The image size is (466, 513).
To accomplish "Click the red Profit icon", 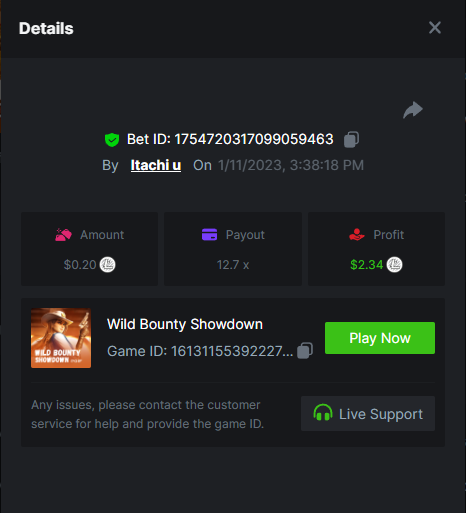I will [357, 235].
